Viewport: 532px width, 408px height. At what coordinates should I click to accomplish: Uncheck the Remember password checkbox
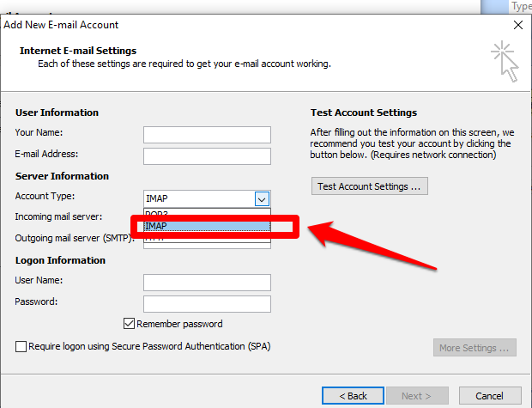(129, 324)
